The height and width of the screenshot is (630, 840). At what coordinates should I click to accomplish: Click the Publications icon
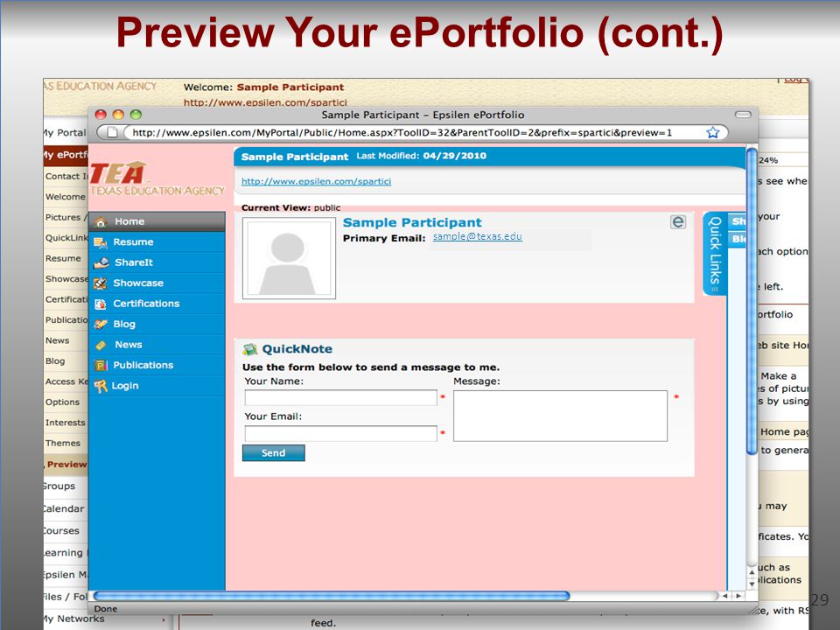(100, 366)
